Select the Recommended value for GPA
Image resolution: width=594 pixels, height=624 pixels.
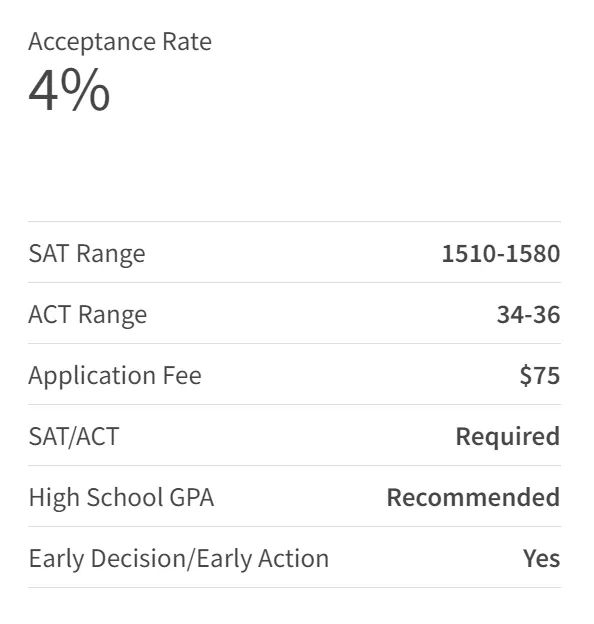point(473,497)
